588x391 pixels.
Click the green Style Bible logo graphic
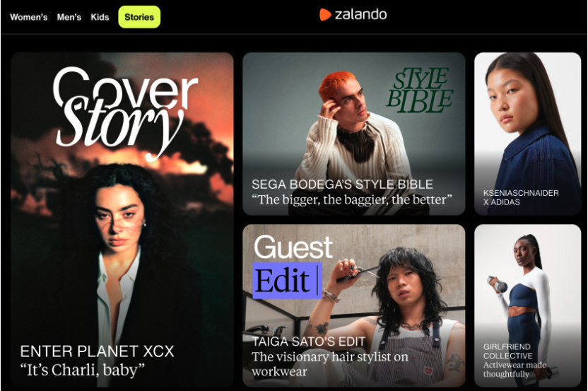pyautogui.click(x=420, y=91)
